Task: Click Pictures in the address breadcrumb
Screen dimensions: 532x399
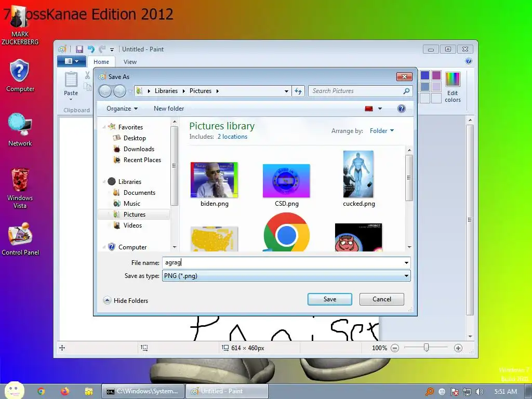Action: (201, 91)
